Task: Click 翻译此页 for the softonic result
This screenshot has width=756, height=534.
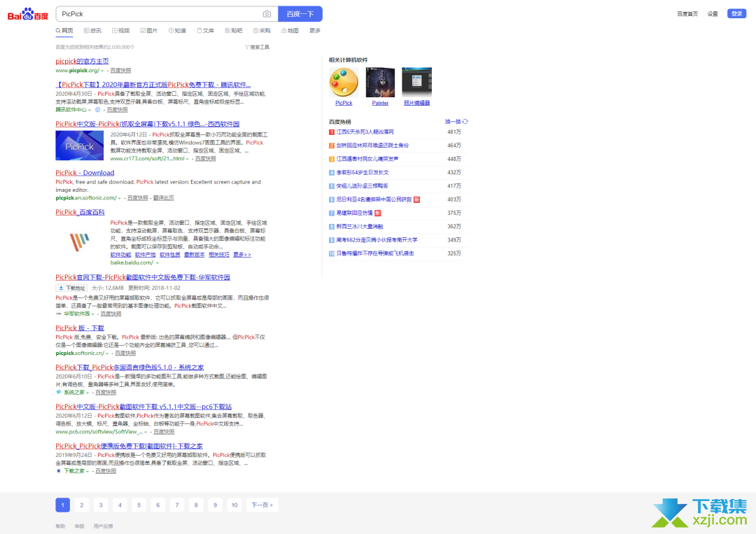Action: click(x=163, y=198)
